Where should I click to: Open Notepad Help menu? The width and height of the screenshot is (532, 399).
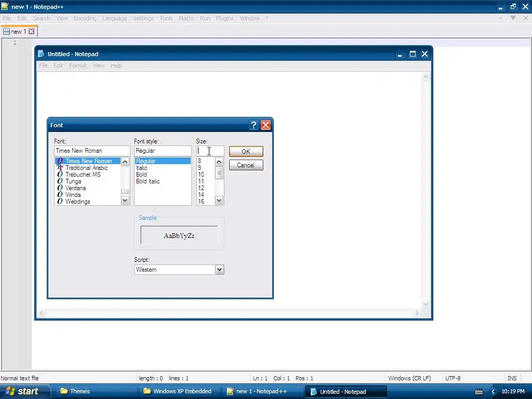tap(116, 65)
